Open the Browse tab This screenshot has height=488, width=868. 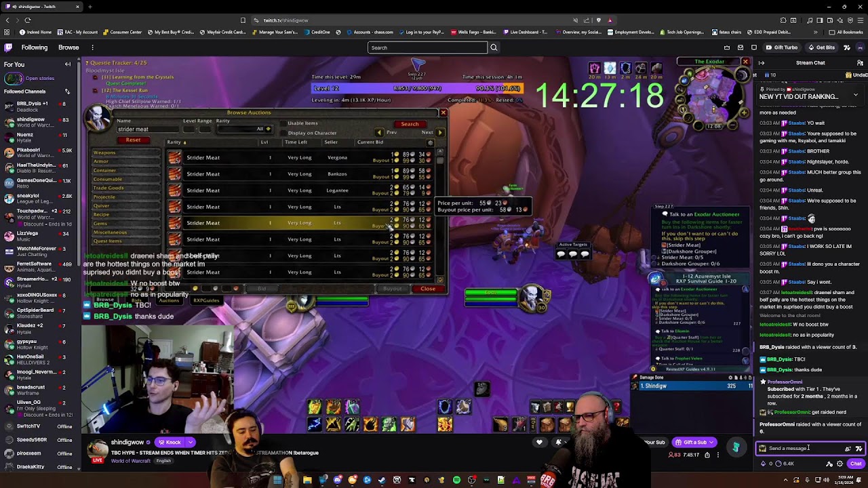[x=68, y=47]
